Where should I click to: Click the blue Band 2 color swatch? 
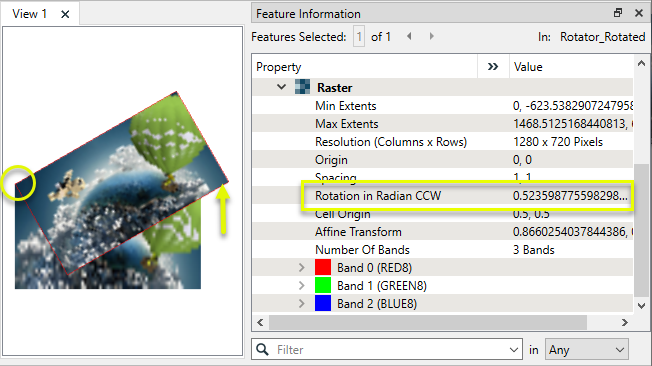[323, 303]
